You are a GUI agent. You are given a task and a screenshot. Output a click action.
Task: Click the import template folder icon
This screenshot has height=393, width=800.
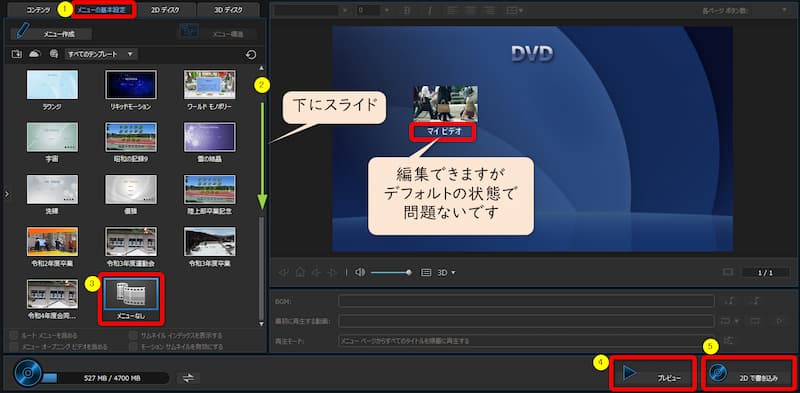pos(17,54)
